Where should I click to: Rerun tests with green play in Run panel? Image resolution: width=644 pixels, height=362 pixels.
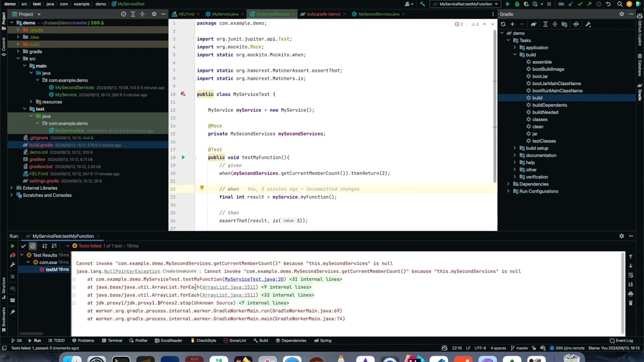13,246
